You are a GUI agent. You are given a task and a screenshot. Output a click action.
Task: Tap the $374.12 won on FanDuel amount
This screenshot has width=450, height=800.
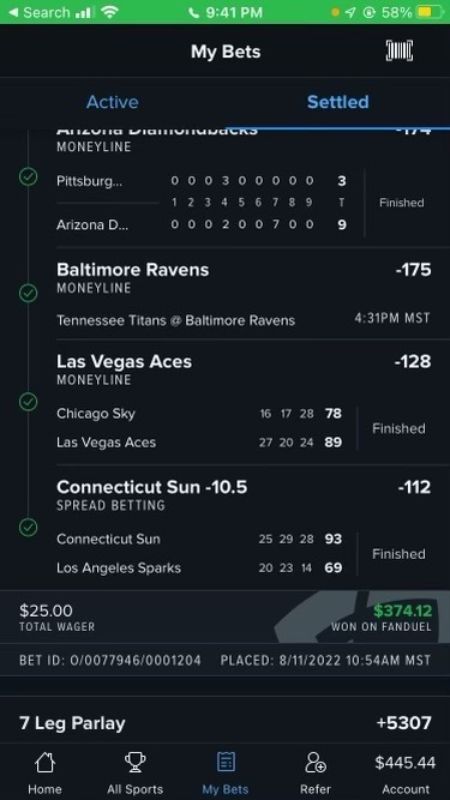[x=403, y=610]
